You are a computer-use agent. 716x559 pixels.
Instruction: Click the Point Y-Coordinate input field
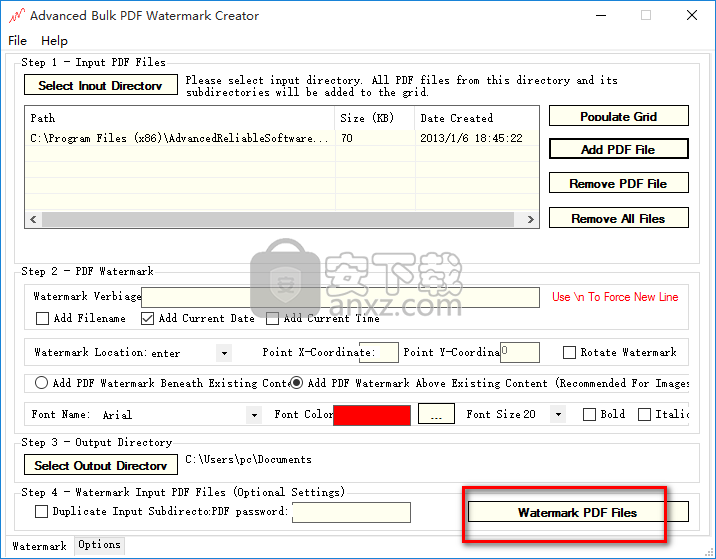coord(520,353)
